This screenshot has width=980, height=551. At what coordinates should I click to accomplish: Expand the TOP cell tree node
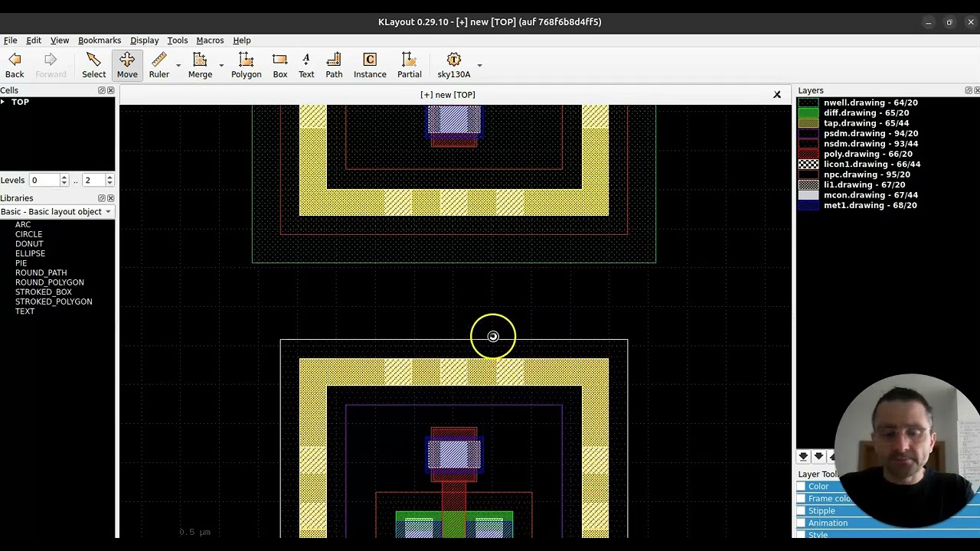(4, 102)
